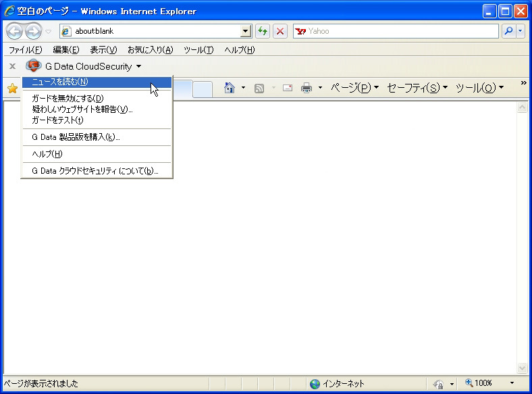The height and width of the screenshot is (394, 532).
Task: Expand dropdown arrow beside lock status icon
Action: click(x=452, y=384)
